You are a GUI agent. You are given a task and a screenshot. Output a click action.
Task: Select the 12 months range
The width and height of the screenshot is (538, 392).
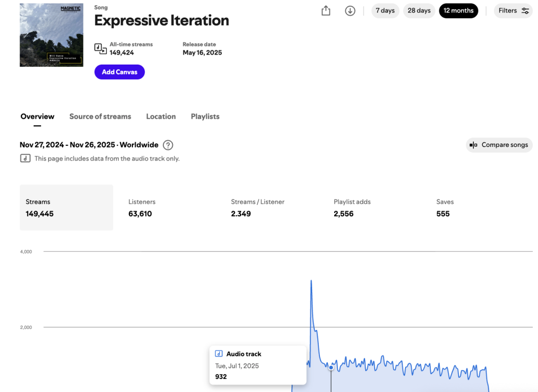pos(458,11)
